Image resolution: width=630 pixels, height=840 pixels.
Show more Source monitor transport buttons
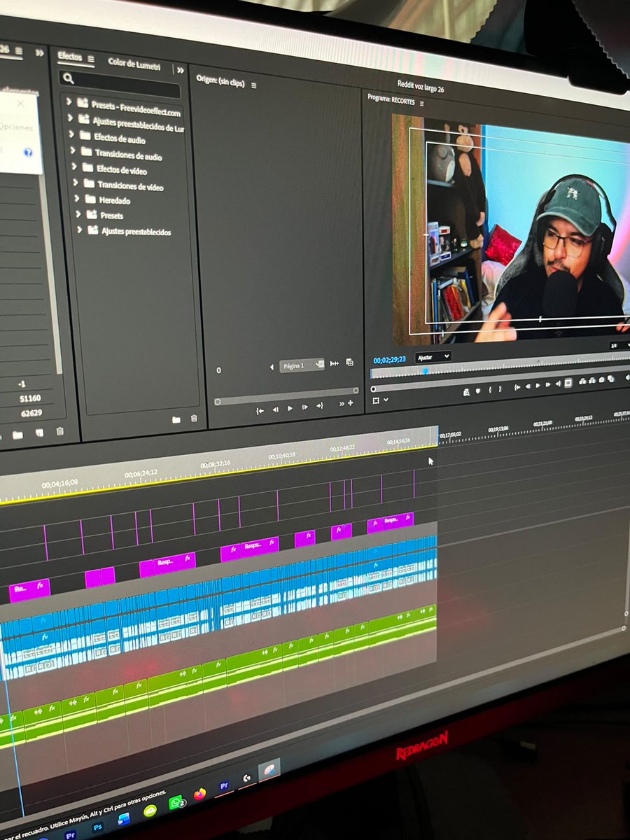click(342, 404)
